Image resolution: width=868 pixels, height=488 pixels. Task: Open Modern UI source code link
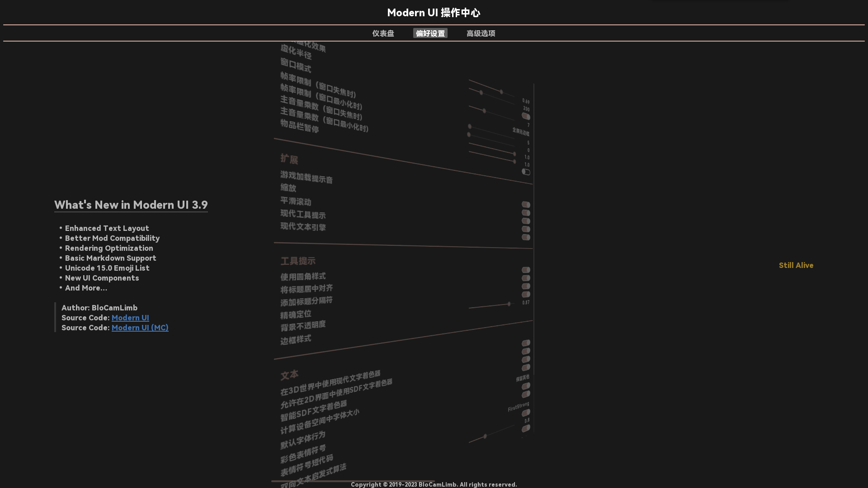point(130,317)
